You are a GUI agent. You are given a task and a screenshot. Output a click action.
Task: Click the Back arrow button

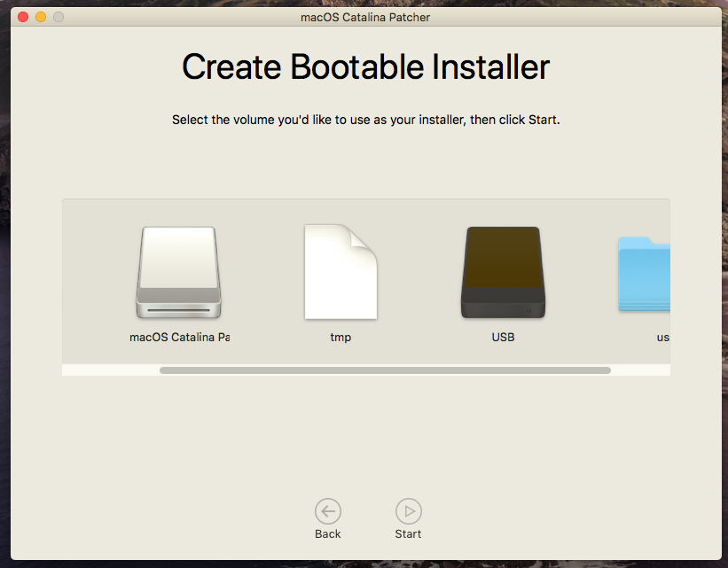coord(328,511)
